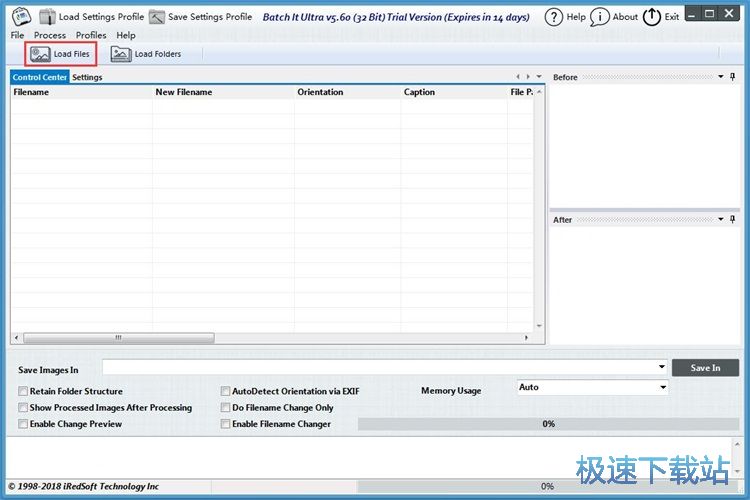This screenshot has width=750, height=500.
Task: Pin the Before preview panel
Action: pos(732,77)
